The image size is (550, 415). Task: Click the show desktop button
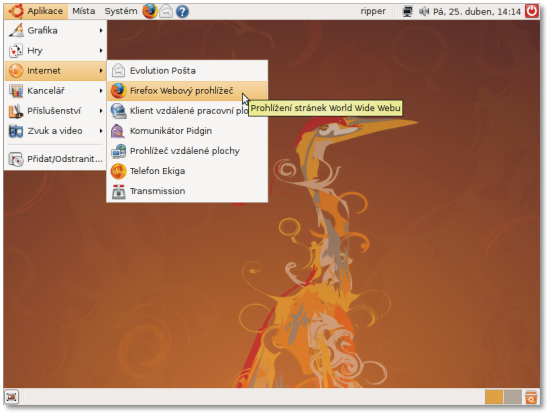[x=11, y=397]
